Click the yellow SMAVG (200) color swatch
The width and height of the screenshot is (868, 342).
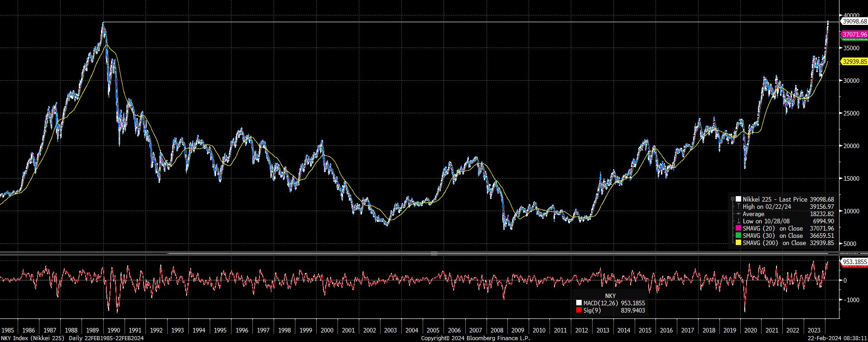point(738,243)
